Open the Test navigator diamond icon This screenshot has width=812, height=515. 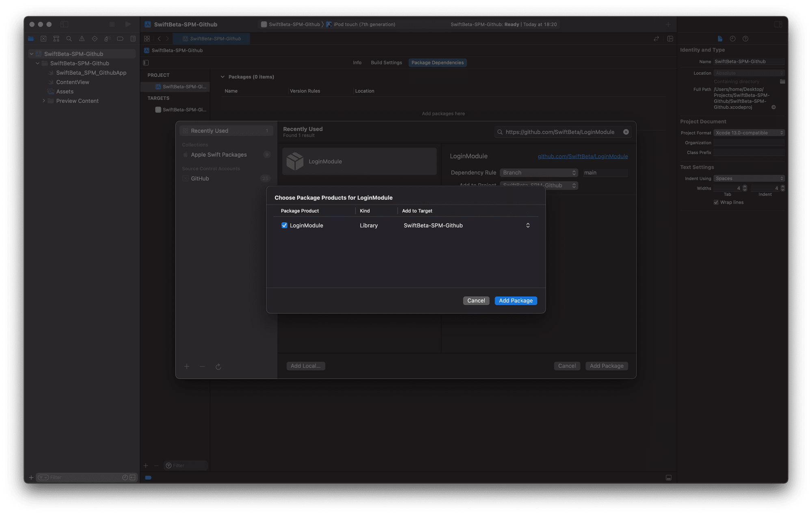pyautogui.click(x=95, y=39)
